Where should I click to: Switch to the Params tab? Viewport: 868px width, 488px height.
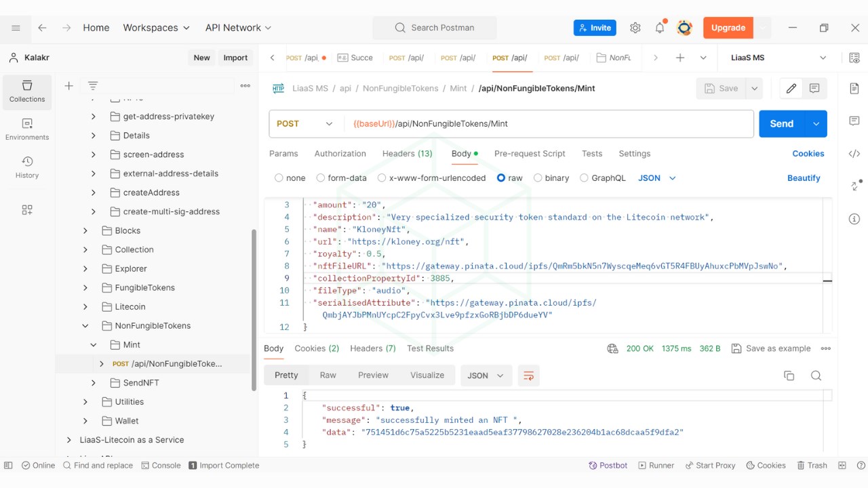[x=283, y=154]
